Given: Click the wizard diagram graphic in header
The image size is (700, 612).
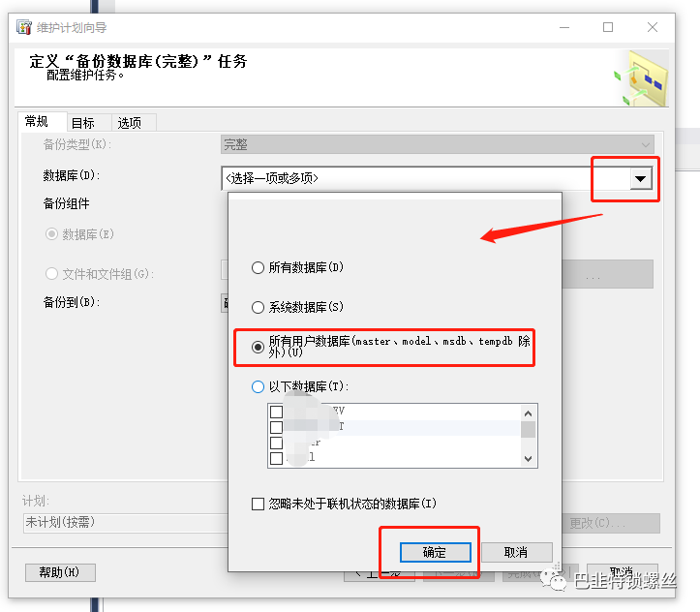Looking at the screenshot, I should click(x=642, y=78).
